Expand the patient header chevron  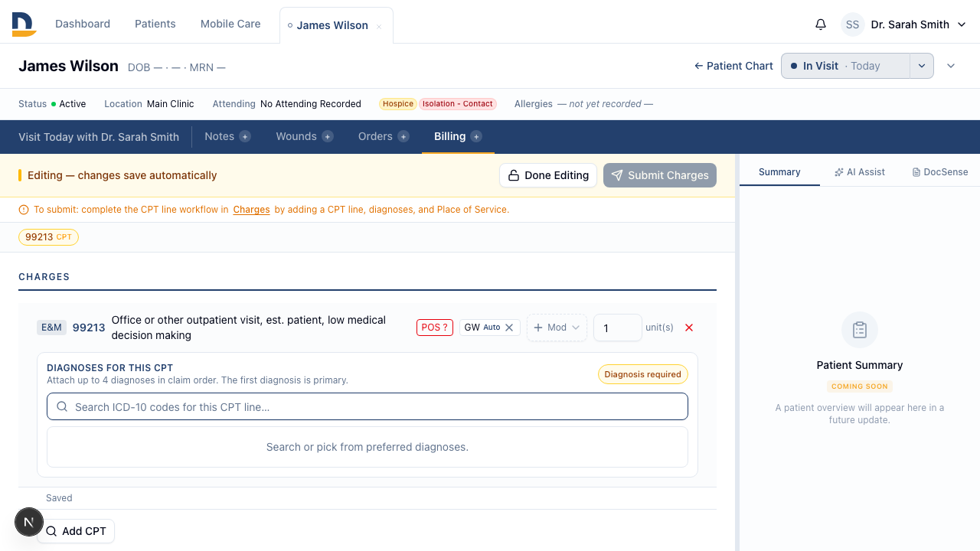tap(951, 66)
